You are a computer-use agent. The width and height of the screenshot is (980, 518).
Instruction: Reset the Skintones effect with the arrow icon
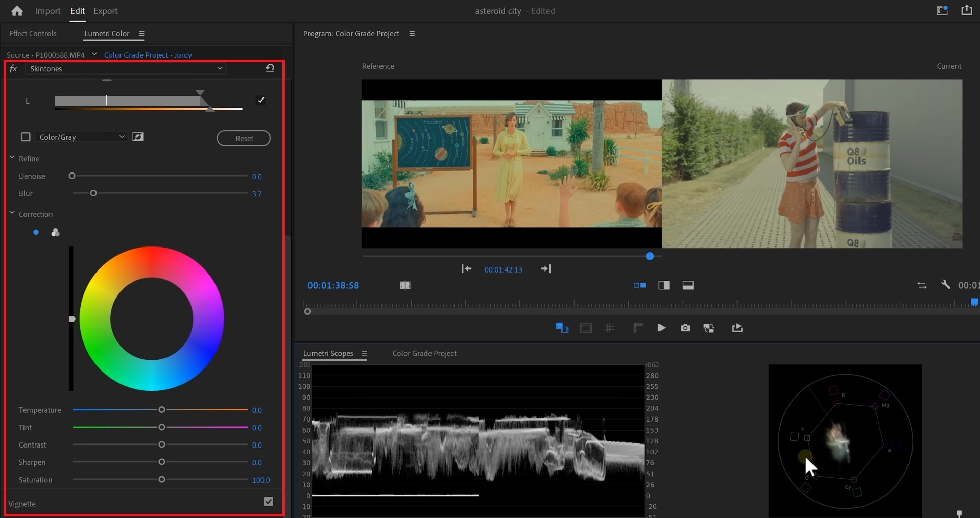point(270,68)
